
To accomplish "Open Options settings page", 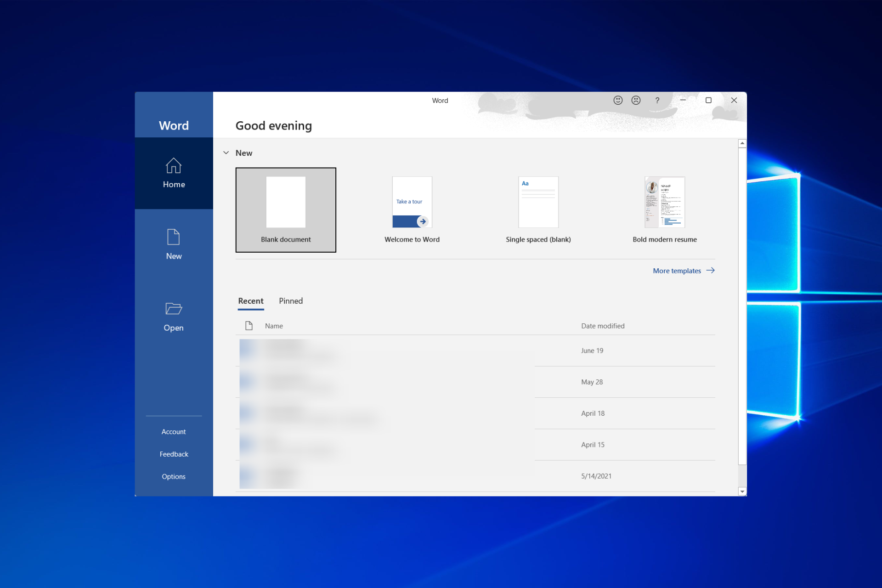I will coord(173,476).
